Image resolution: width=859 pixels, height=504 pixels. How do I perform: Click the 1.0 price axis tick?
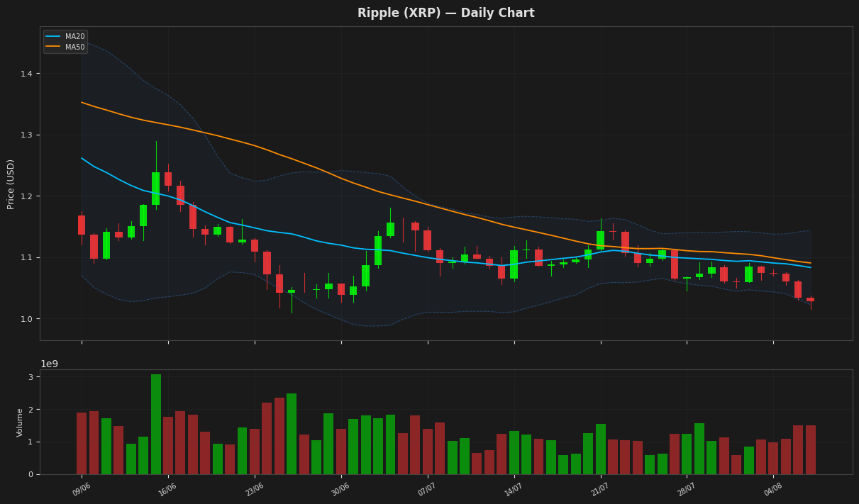(28, 318)
